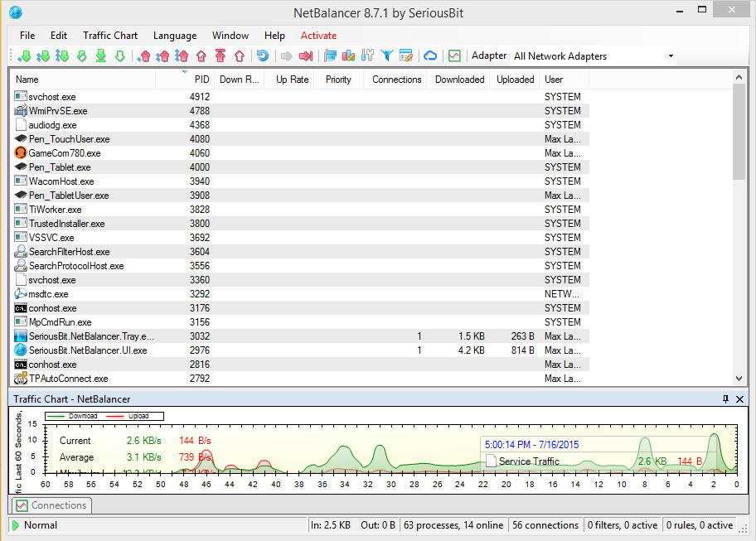Click 56 connections in the status bar
The height and width of the screenshot is (541, 756).
[545, 524]
